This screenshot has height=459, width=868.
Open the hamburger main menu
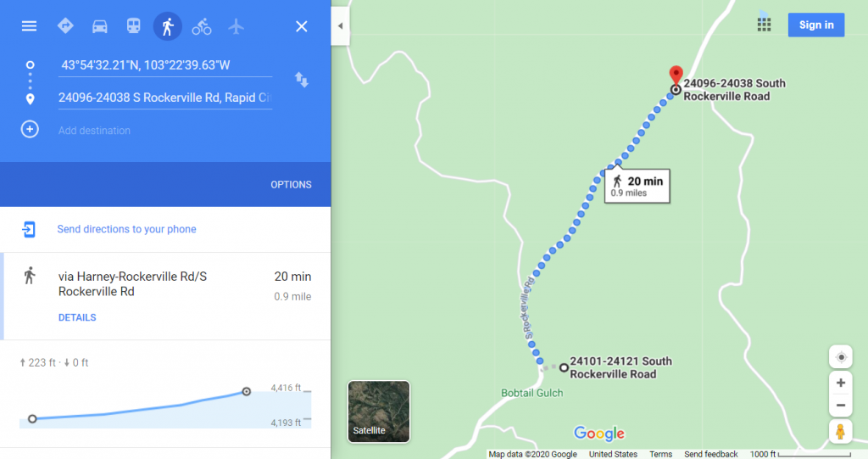click(x=29, y=26)
